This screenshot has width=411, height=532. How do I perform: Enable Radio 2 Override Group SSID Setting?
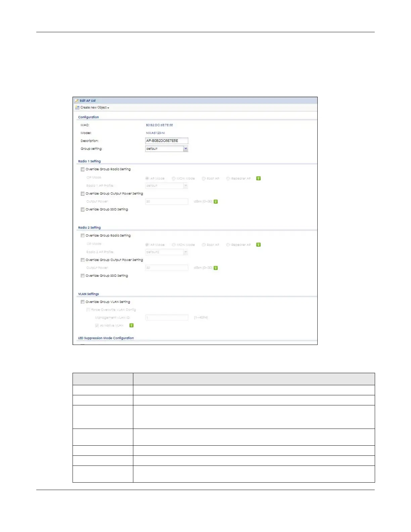[x=83, y=275]
